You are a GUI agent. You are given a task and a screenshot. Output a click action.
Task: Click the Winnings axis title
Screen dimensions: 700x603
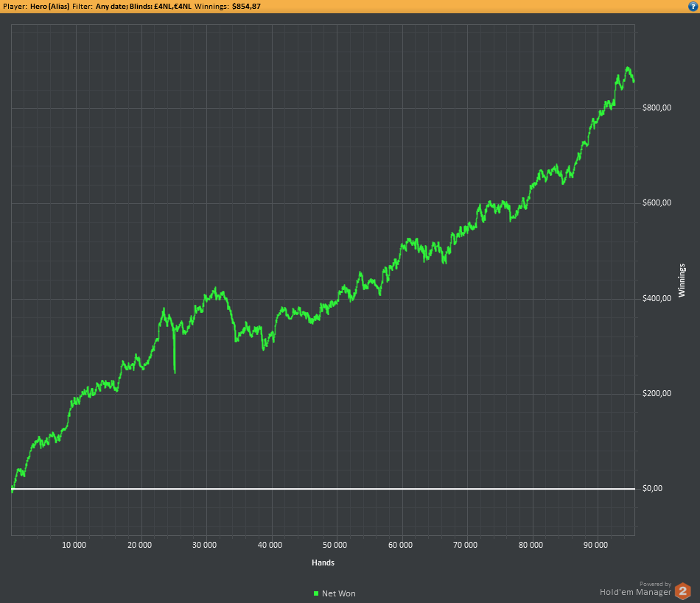tap(682, 281)
